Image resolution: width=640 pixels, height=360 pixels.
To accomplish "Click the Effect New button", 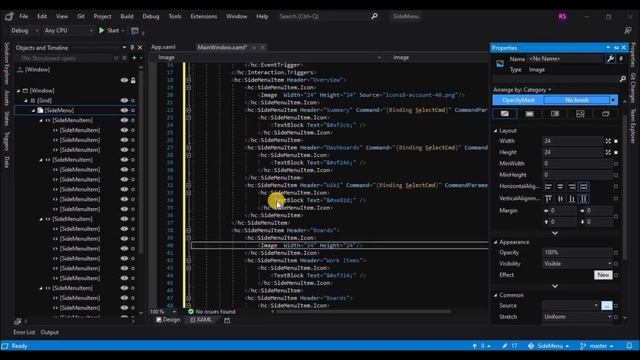I will pos(603,275).
